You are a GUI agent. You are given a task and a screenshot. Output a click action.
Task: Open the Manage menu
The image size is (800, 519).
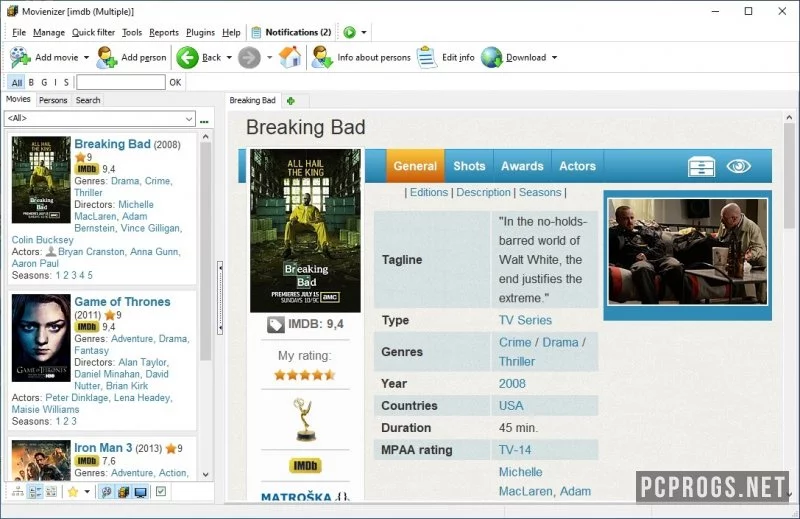click(x=49, y=32)
